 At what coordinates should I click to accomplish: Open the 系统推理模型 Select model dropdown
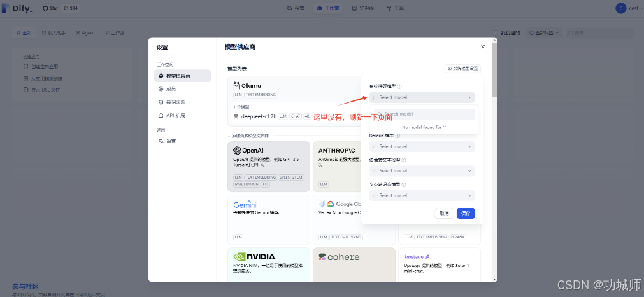(422, 98)
